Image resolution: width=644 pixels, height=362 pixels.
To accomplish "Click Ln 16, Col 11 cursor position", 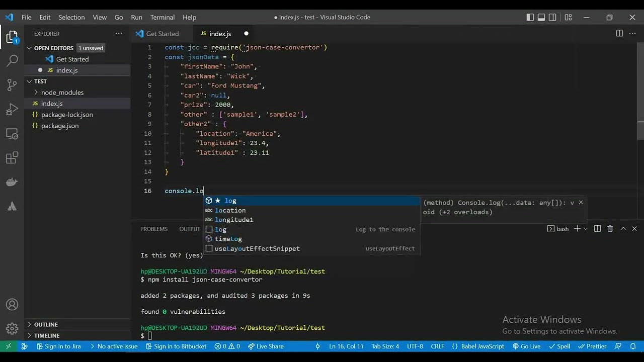I will 346,346.
